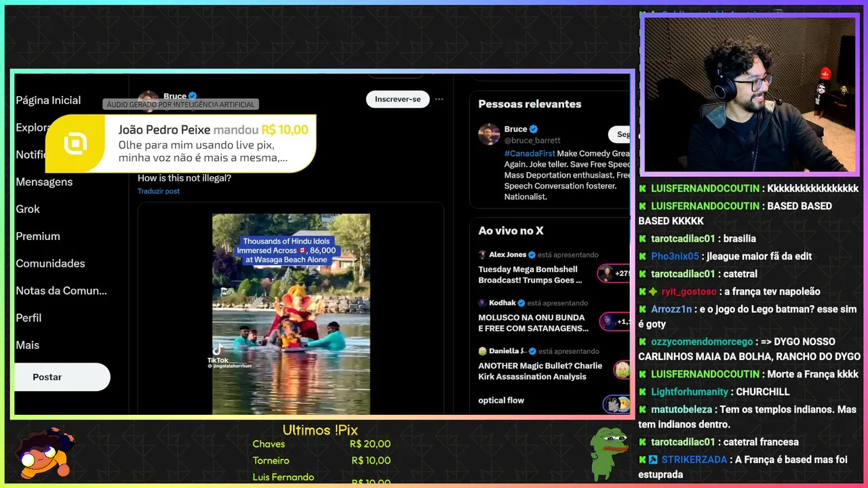868x488 pixels.
Task: Open the Mais sidebar menu
Action: pos(28,344)
